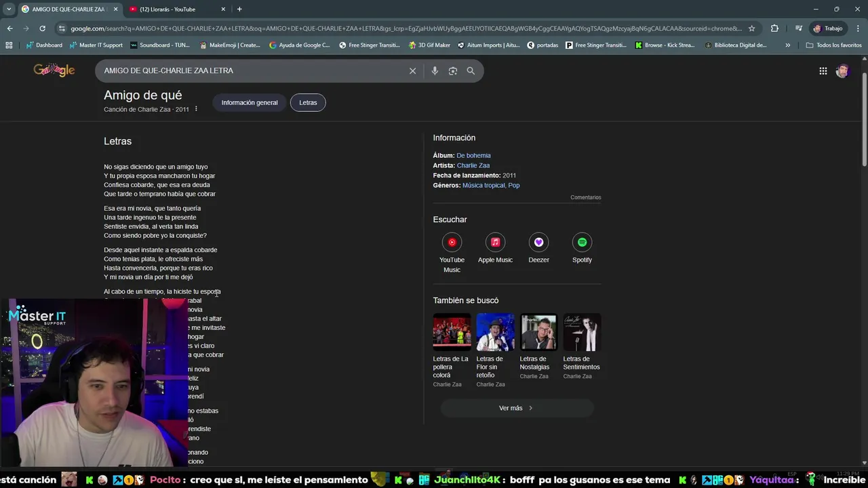Select the Letras tab
868x488 pixels.
[308, 102]
